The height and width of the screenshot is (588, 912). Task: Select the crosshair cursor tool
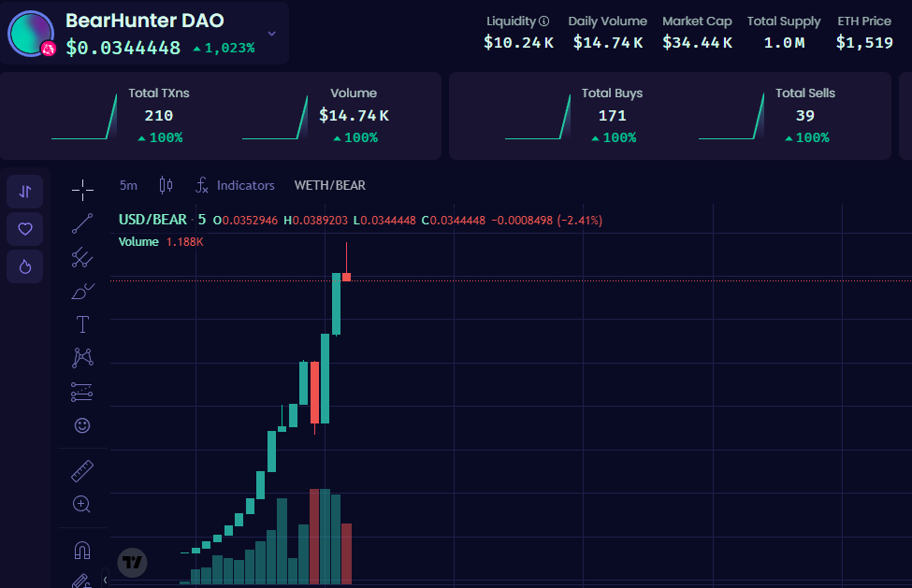(x=82, y=190)
